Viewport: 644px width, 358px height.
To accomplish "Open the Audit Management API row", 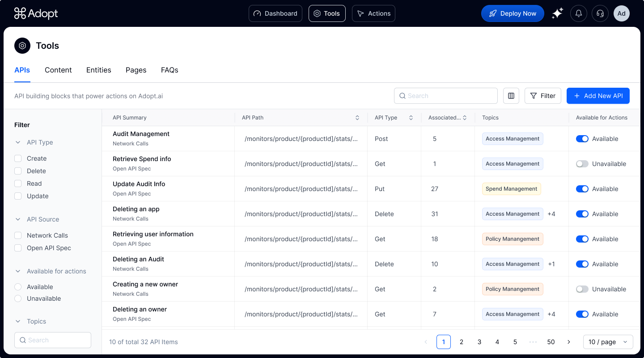I will click(371, 139).
